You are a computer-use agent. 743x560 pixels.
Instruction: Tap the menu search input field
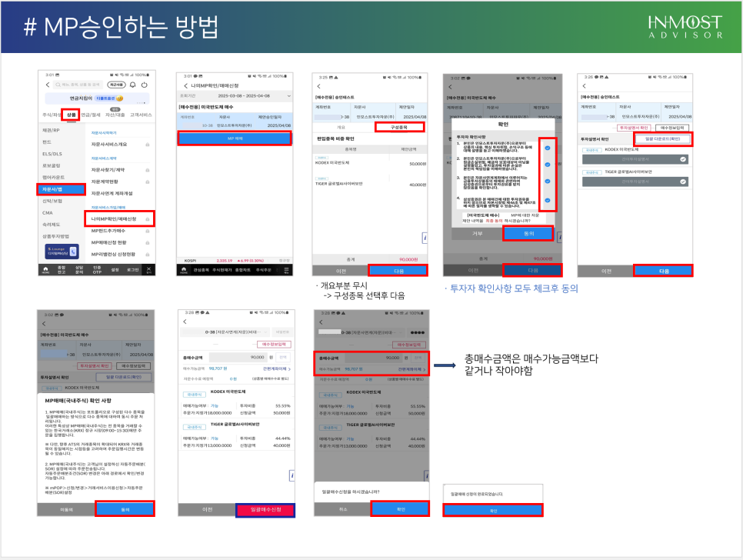(x=77, y=85)
